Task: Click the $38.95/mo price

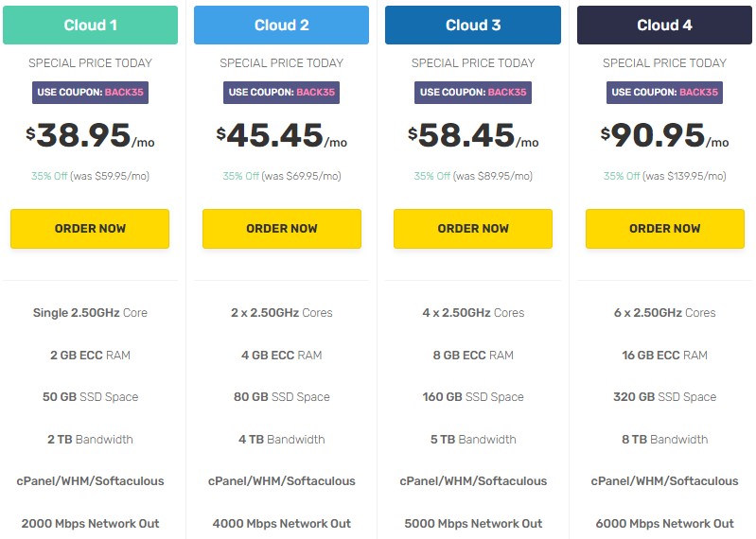Action: coord(90,136)
